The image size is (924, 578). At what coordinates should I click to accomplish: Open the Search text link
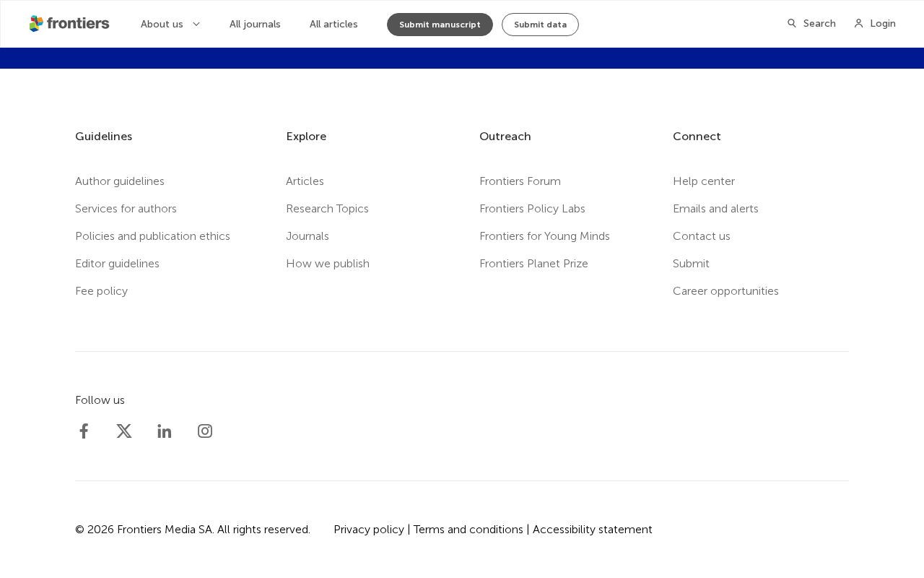click(x=819, y=23)
